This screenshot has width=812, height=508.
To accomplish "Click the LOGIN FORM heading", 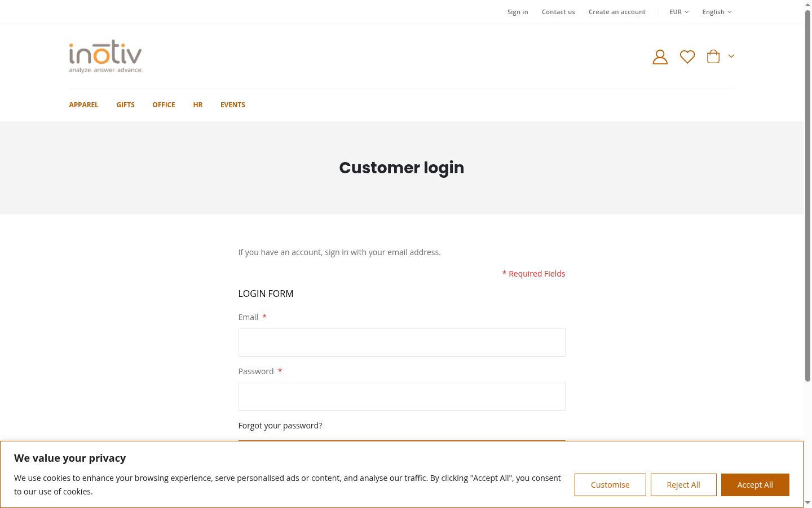I will [x=266, y=294].
